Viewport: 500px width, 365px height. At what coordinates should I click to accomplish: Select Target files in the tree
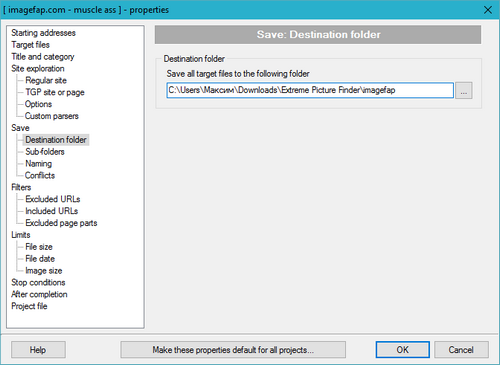(30, 45)
